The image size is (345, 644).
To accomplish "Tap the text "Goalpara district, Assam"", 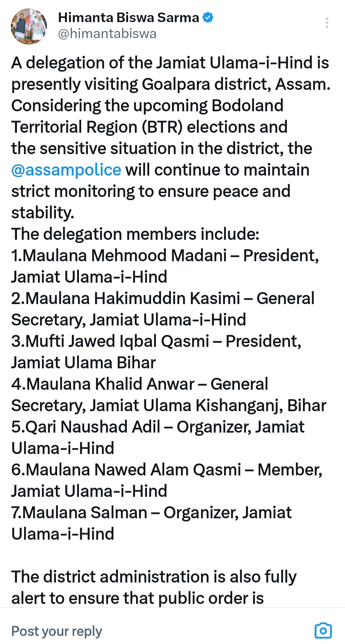I will tap(236, 84).
